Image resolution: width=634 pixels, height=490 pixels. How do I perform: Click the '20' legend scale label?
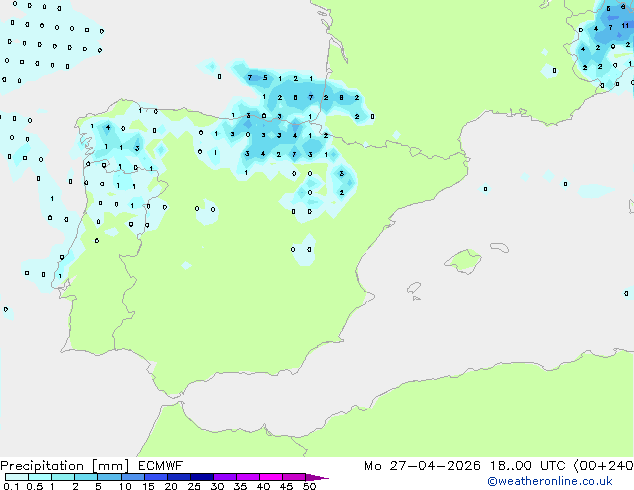(171, 486)
